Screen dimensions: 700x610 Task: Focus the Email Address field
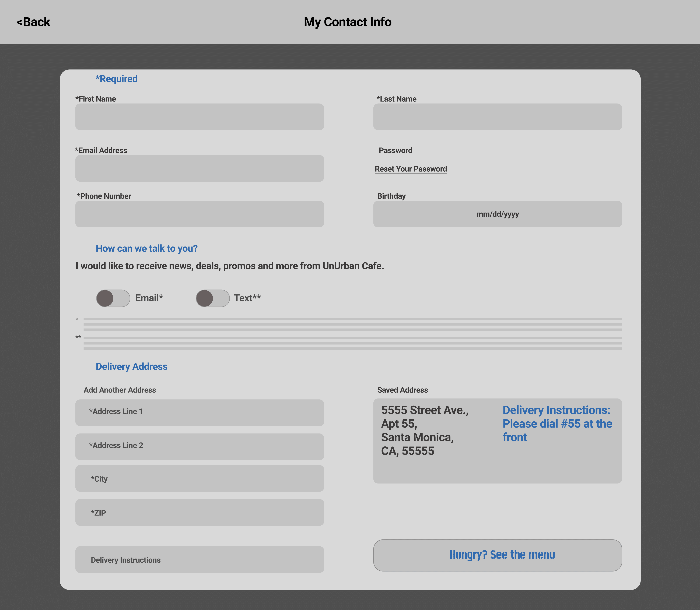coord(199,168)
